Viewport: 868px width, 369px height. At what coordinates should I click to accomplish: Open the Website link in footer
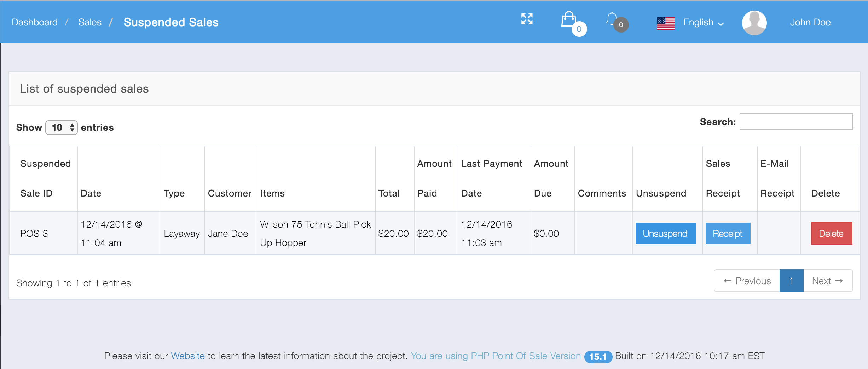[187, 356]
